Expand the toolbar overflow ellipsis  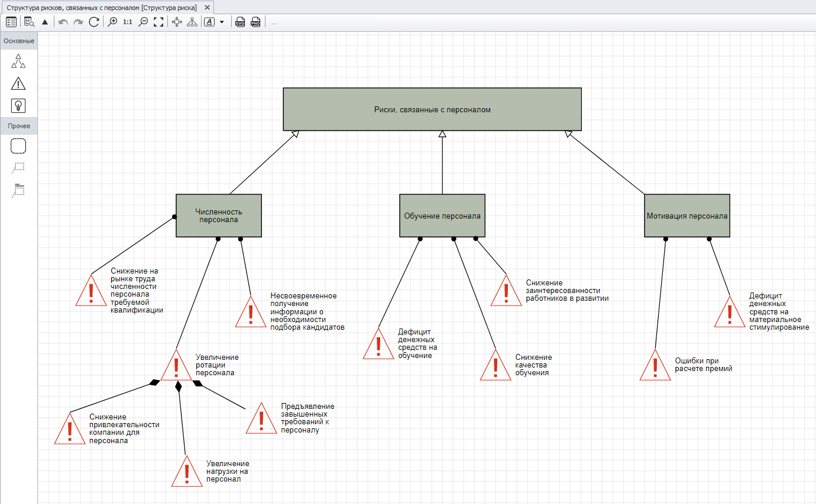[274, 22]
